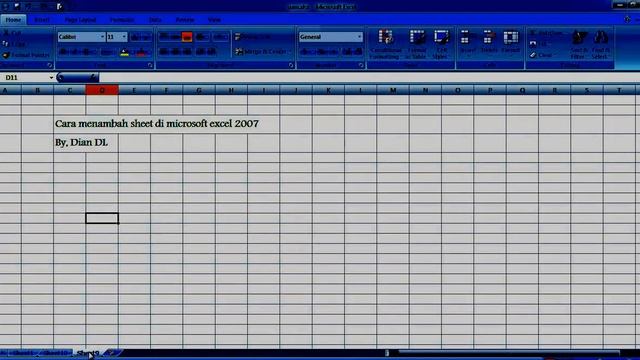
Task: Decrease the cell indent
Action: pyautogui.click(x=201, y=52)
